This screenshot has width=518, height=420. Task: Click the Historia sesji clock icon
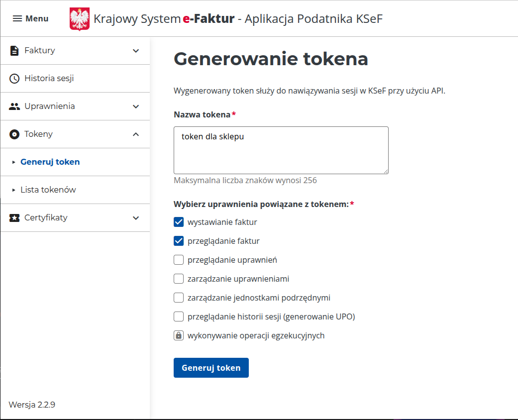tap(14, 79)
